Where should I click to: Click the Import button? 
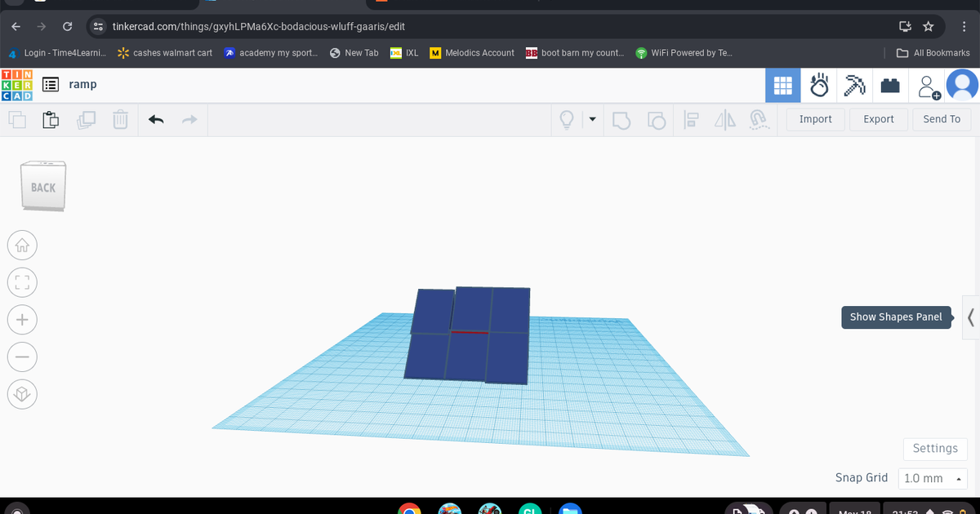[814, 119]
